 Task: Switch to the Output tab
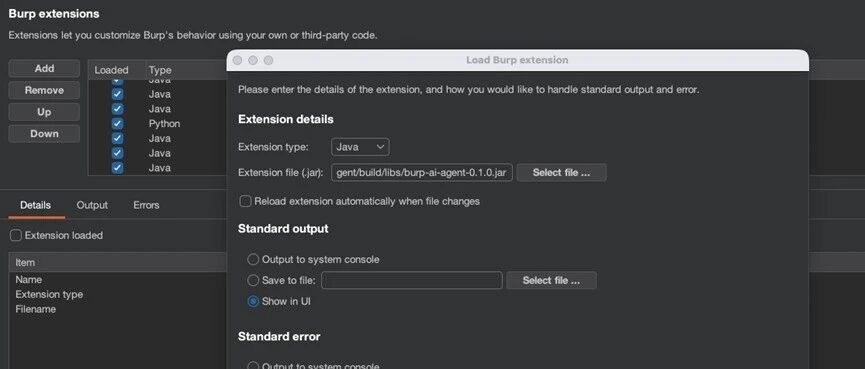[x=92, y=205]
